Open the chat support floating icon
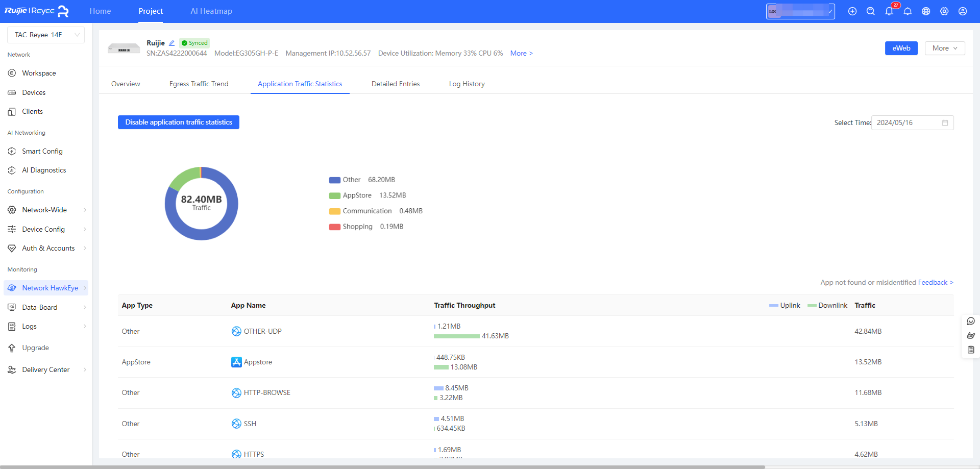 pos(971,321)
